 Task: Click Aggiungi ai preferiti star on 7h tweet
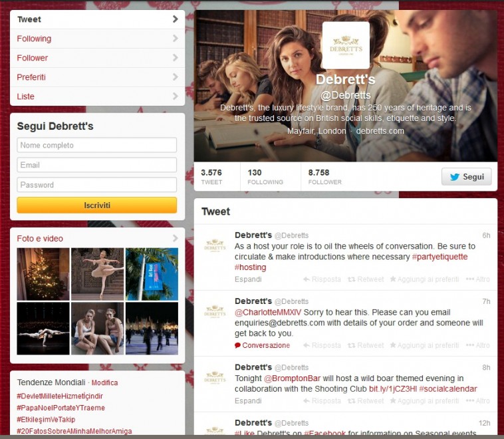pos(424,345)
